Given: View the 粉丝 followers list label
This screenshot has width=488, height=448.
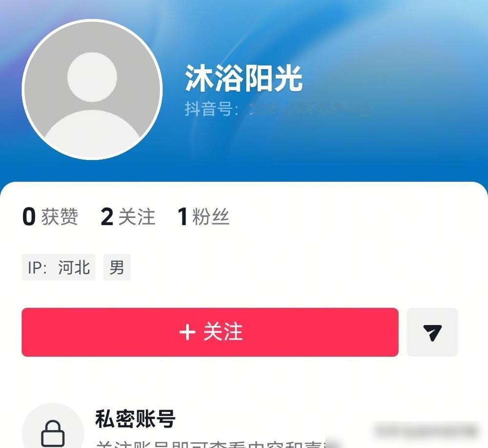Looking at the screenshot, I should pyautogui.click(x=211, y=217).
